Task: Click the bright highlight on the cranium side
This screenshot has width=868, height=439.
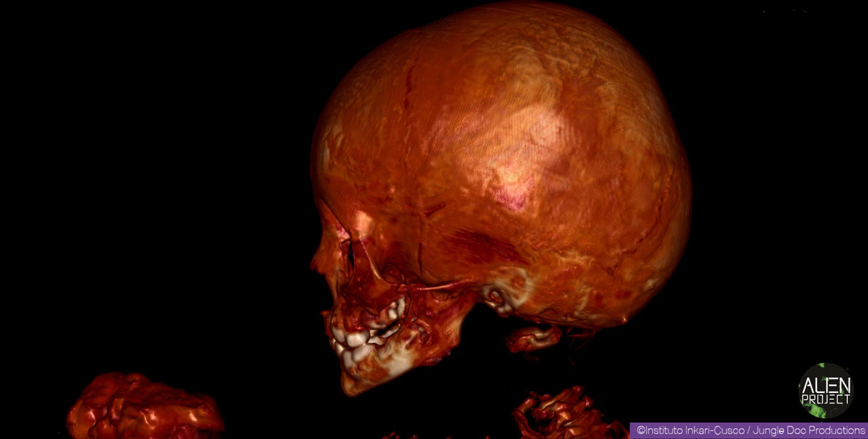Action: [x=515, y=183]
